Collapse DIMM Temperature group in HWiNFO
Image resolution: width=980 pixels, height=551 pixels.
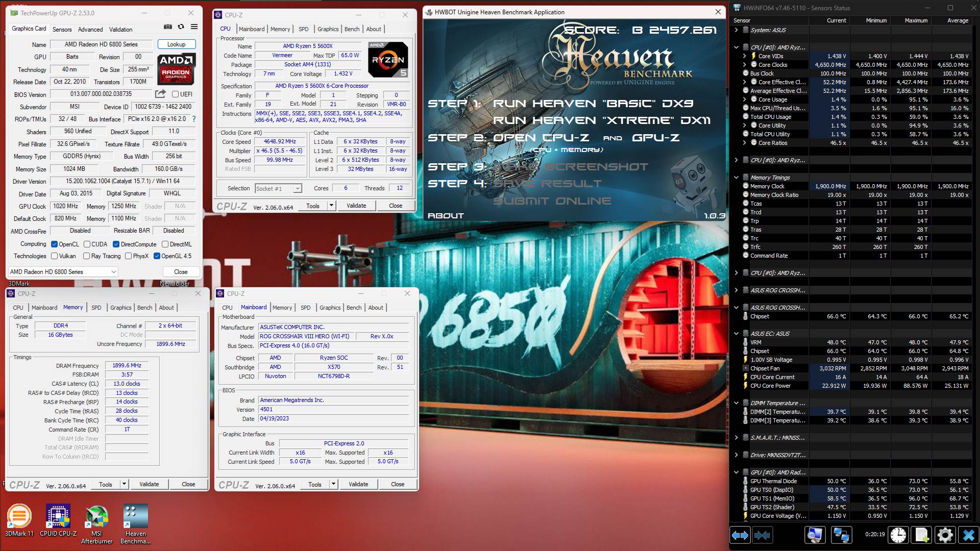pos(736,403)
